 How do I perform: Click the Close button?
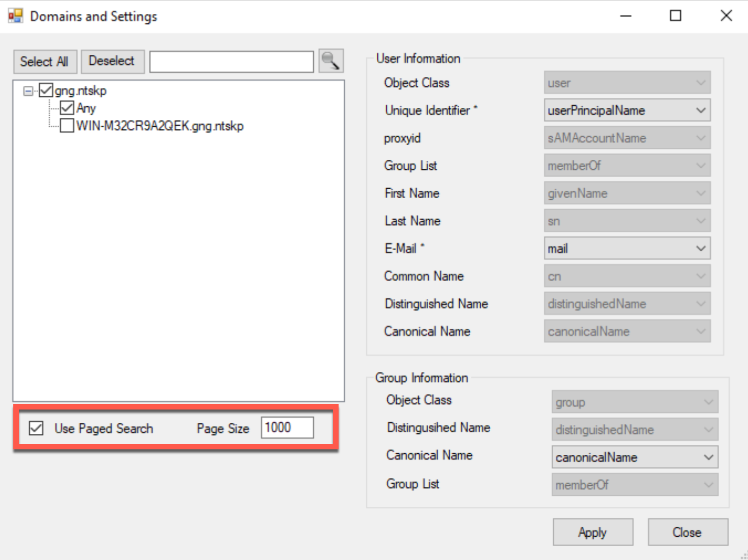[687, 532]
